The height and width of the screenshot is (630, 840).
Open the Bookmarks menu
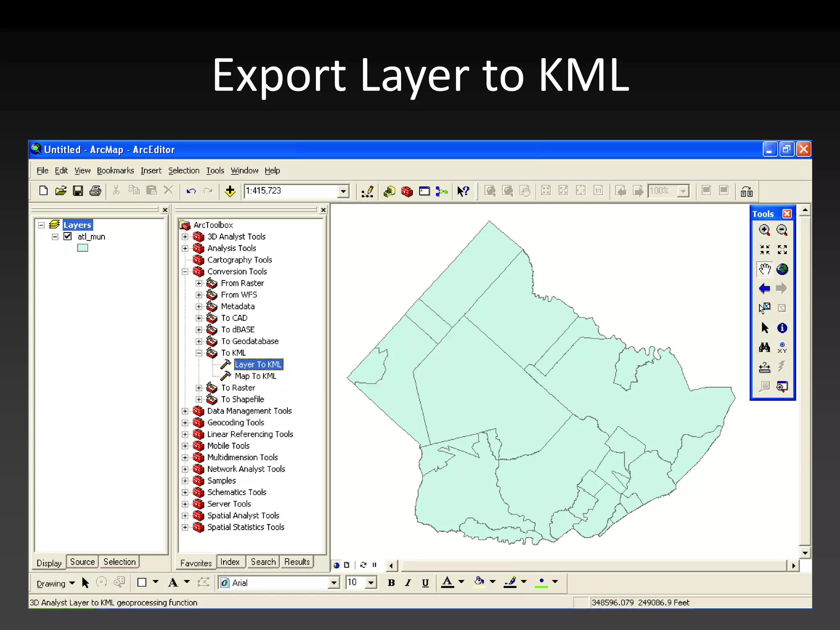[115, 171]
